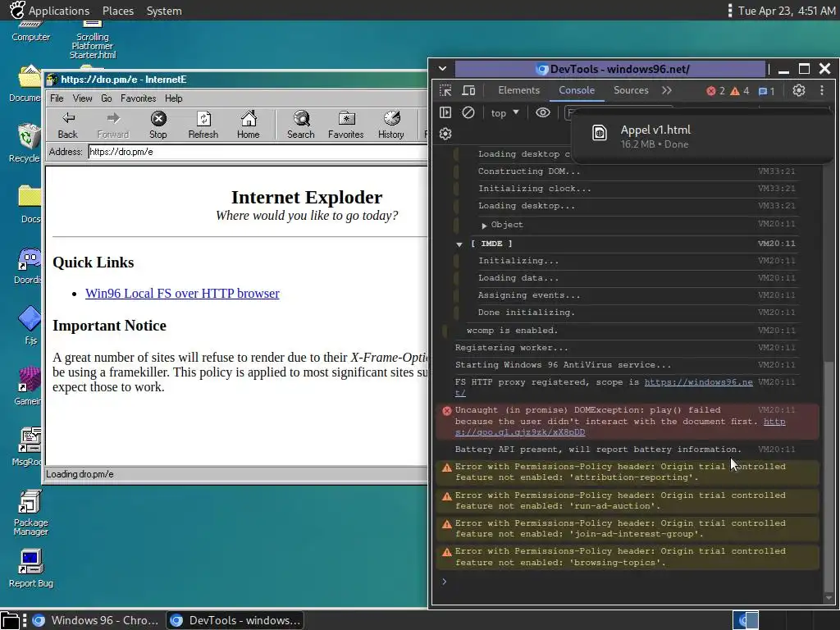Click the workspace switcher in bottom panel
Viewport: 840px width, 630px height.
click(x=745, y=620)
